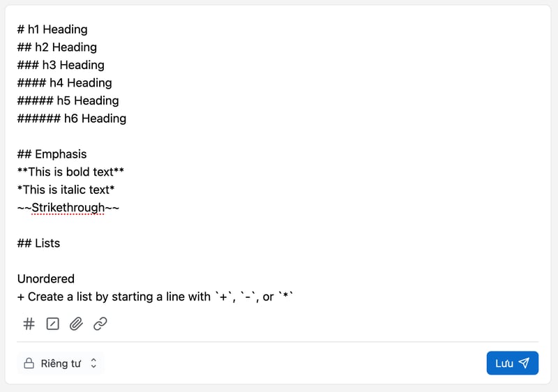Click the up-down chevron next to Riêng tư
The height and width of the screenshot is (392, 558).
93,363
